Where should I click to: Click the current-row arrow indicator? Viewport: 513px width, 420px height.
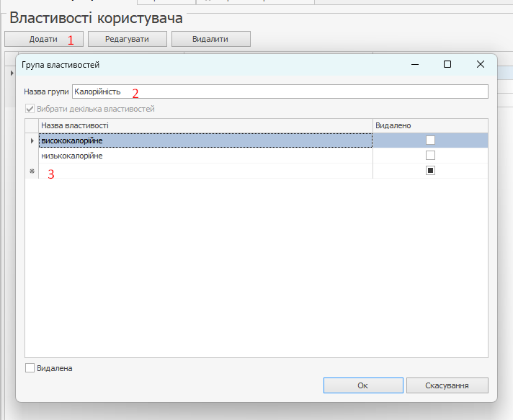point(32,140)
